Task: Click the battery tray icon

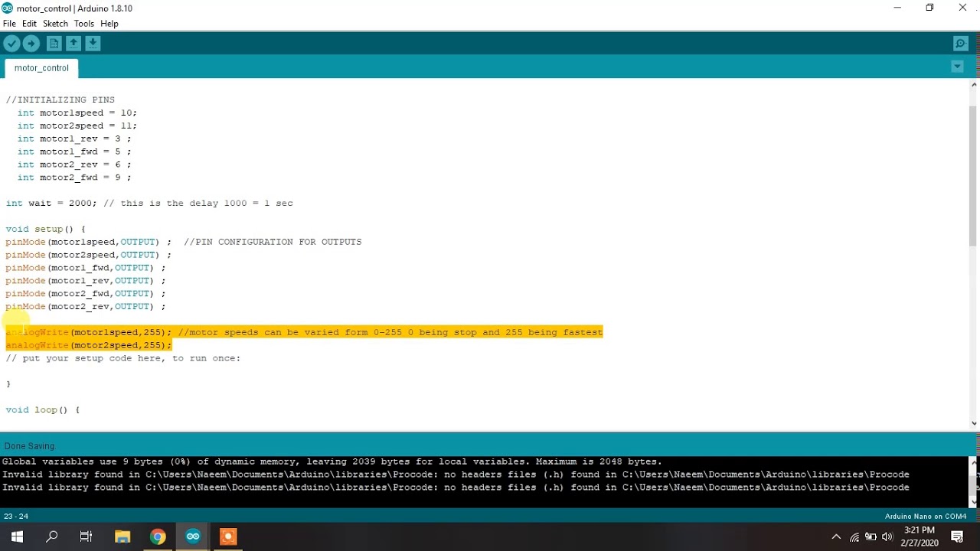Action: click(x=871, y=536)
